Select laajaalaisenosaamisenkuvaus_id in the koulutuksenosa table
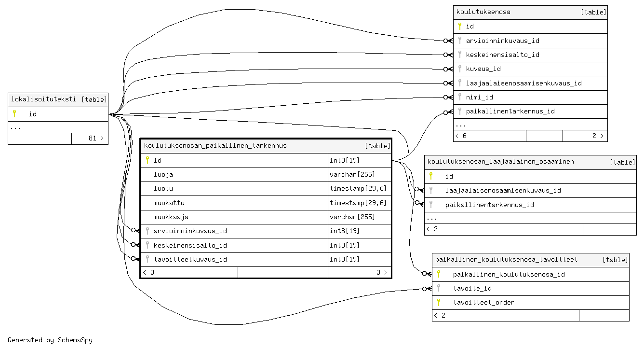The image size is (644, 349). pos(523,83)
